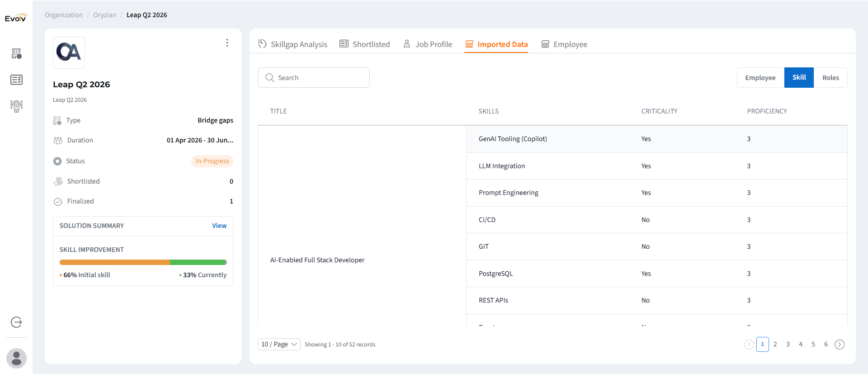
Task: Focus the Search input field
Action: point(314,78)
